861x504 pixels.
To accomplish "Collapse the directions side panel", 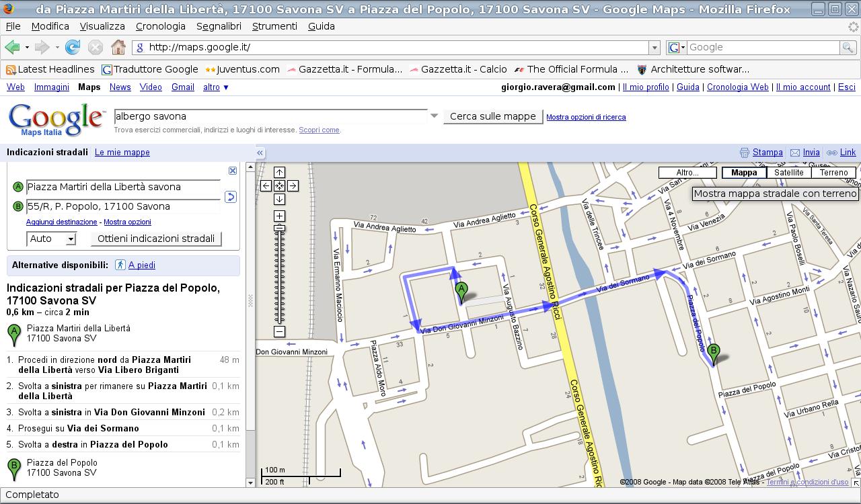I will (260, 153).
